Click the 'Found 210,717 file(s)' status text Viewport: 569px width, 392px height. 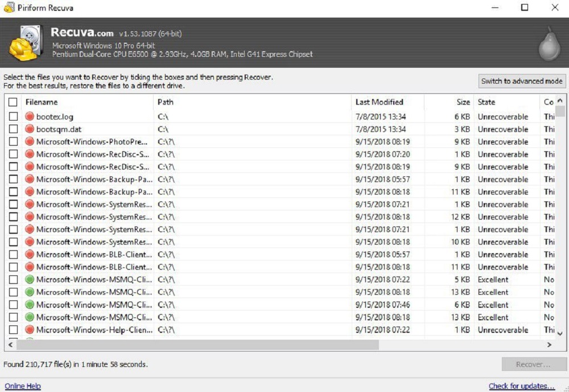[76, 364]
